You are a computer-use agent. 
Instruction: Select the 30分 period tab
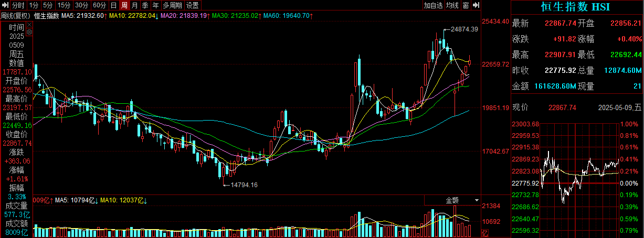pyautogui.click(x=81, y=5)
